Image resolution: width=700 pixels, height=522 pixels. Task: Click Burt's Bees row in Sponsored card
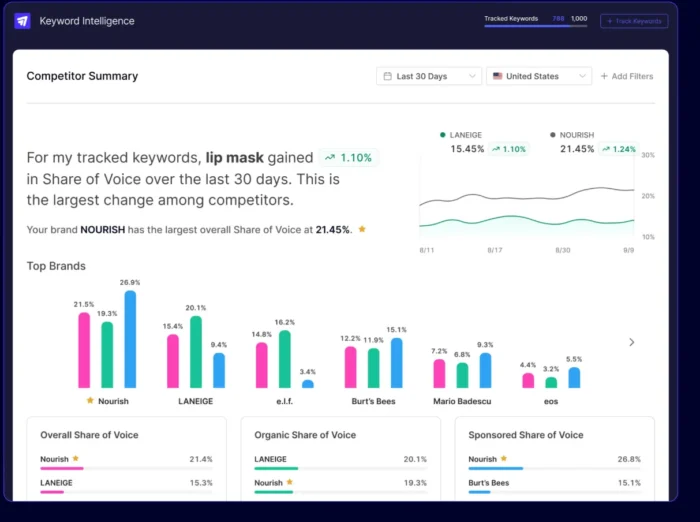click(554, 485)
